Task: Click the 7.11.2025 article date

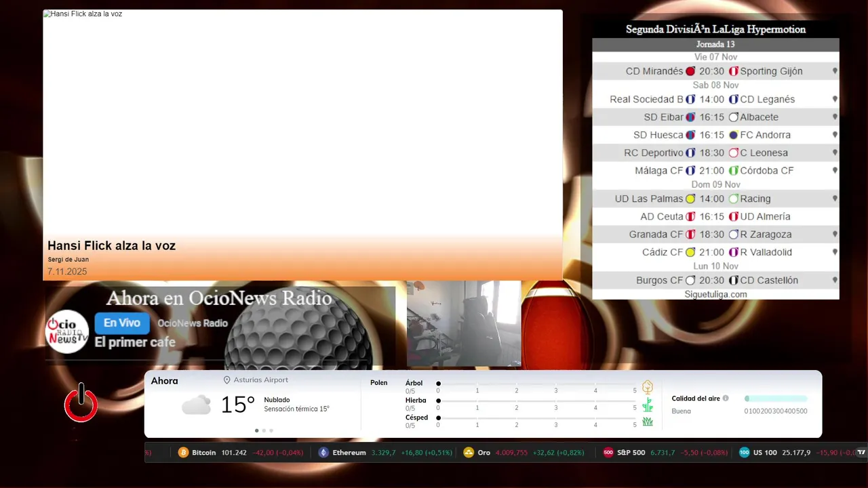Action: [67, 272]
